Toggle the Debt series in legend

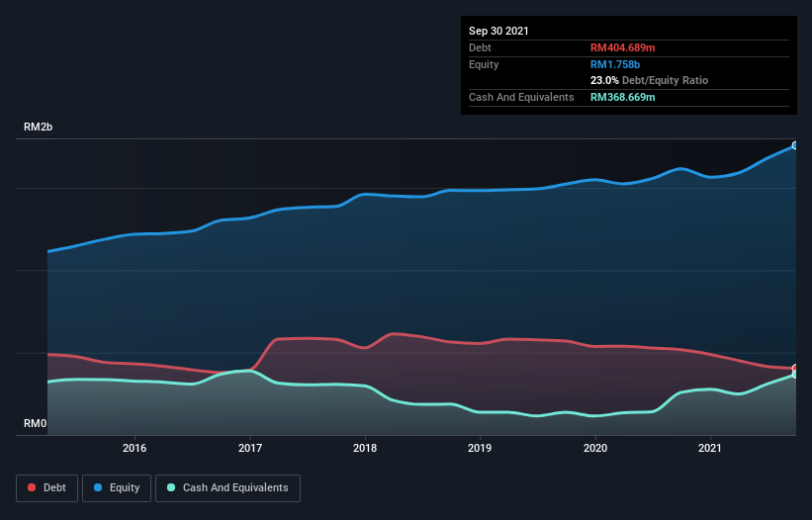(x=46, y=487)
